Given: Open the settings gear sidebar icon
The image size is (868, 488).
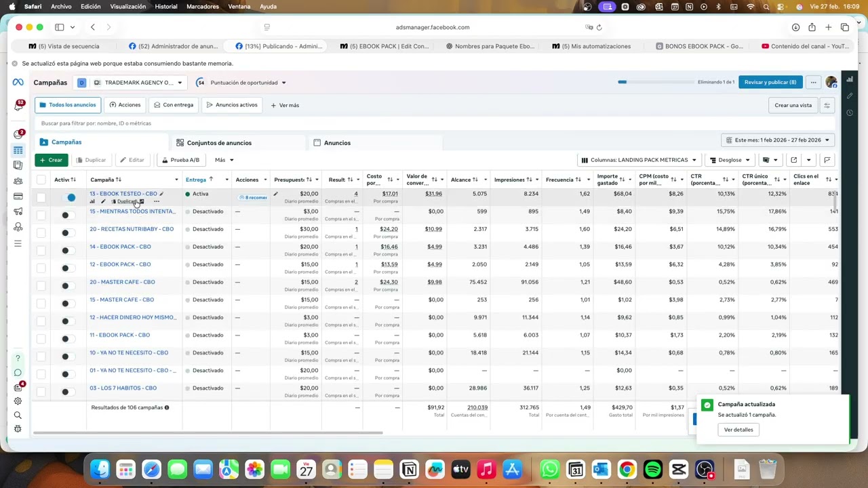Looking at the screenshot, I should (18, 401).
